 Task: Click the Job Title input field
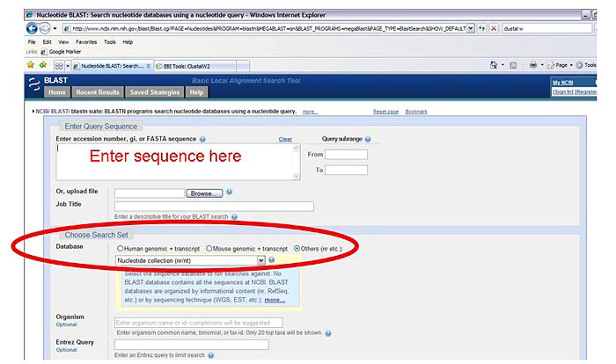214,207
